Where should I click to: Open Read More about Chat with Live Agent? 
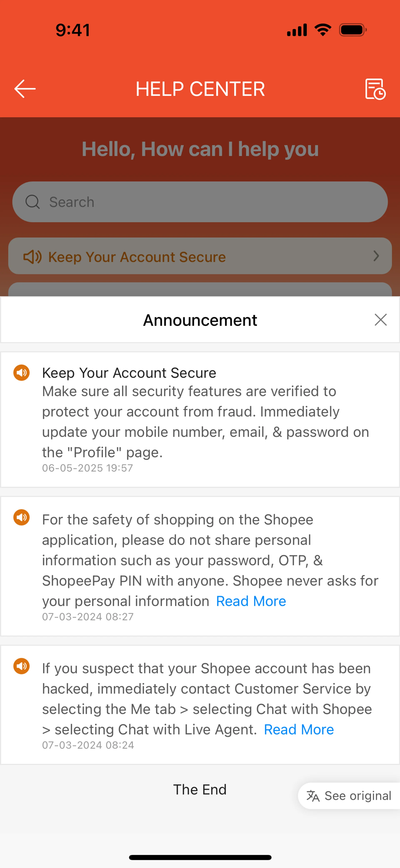click(x=299, y=730)
